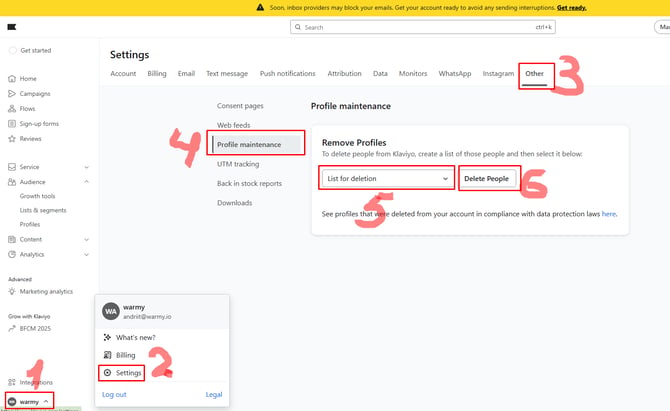The image size is (670, 411).
Task: Switch to the Email settings tab
Action: click(186, 73)
